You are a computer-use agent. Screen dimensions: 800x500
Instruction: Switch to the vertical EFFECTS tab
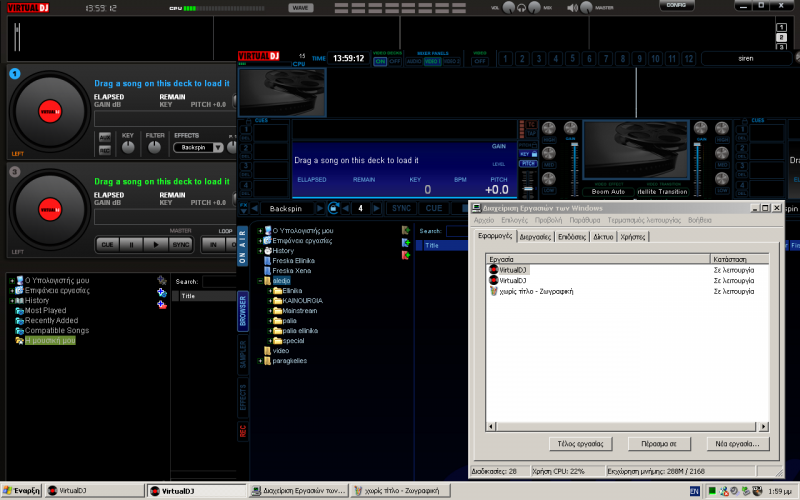coord(243,397)
